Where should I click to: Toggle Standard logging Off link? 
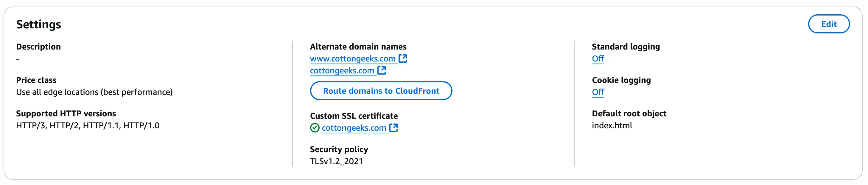tap(598, 58)
